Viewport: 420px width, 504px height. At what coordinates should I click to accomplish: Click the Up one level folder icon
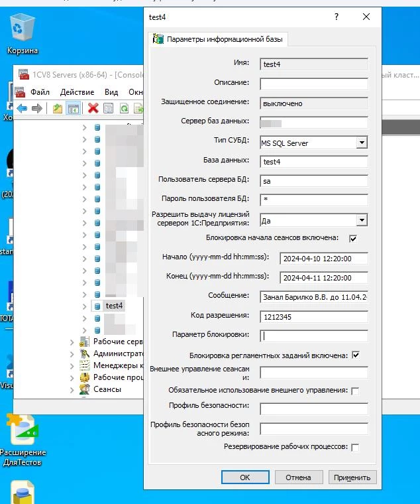click(x=58, y=108)
